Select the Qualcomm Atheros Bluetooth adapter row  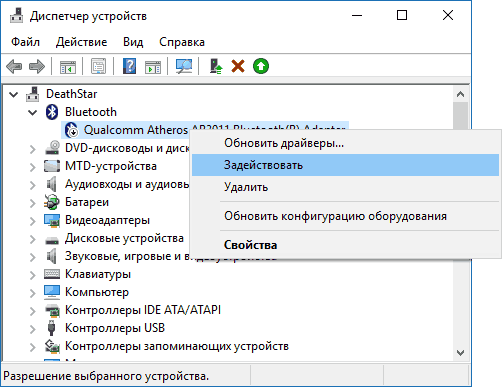205,130
